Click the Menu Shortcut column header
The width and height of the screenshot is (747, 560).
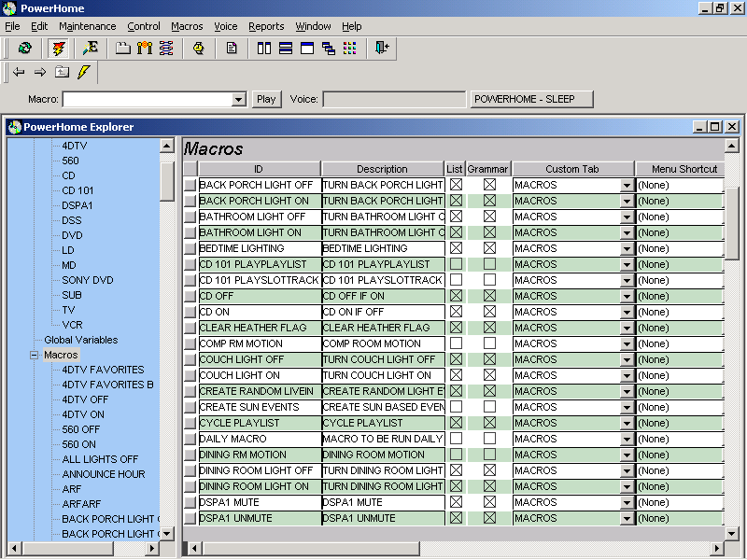(x=682, y=169)
